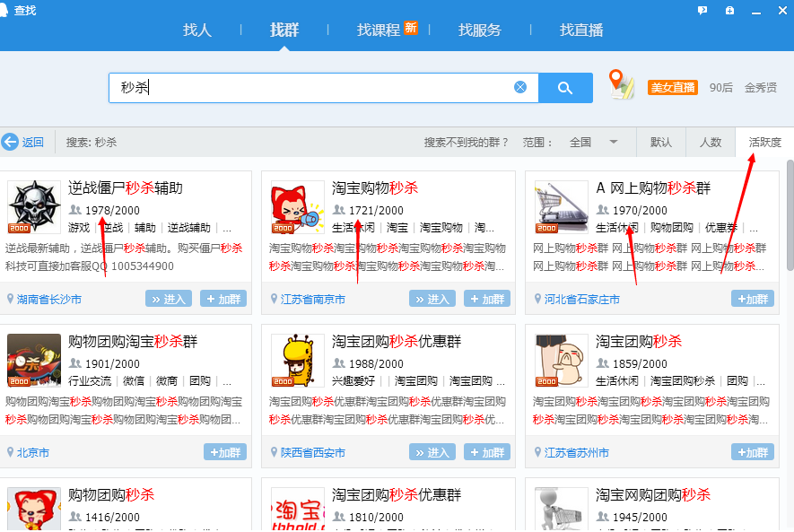This screenshot has width=794, height=532.
Task: Open the 江苏省苏州市 location link
Action: (x=577, y=452)
